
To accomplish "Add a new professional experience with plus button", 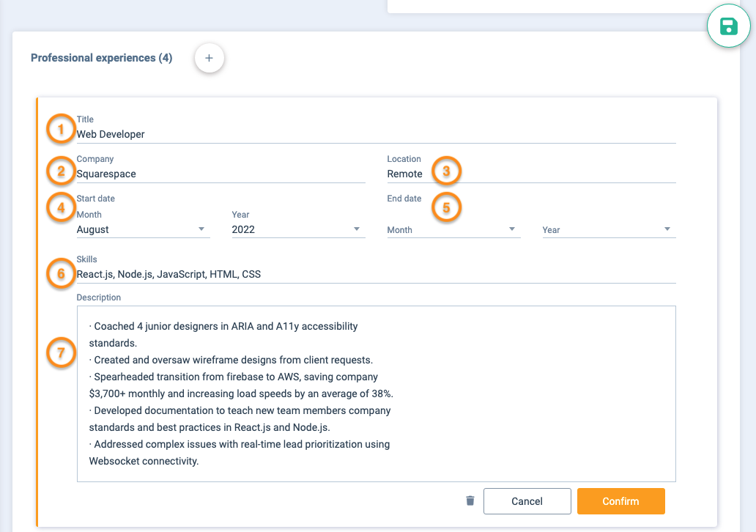I will [x=209, y=58].
